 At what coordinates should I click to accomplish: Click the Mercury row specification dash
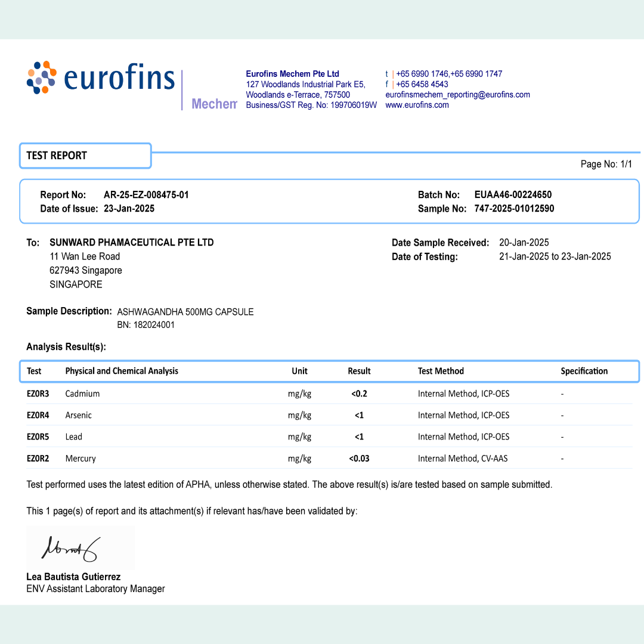tap(562, 459)
